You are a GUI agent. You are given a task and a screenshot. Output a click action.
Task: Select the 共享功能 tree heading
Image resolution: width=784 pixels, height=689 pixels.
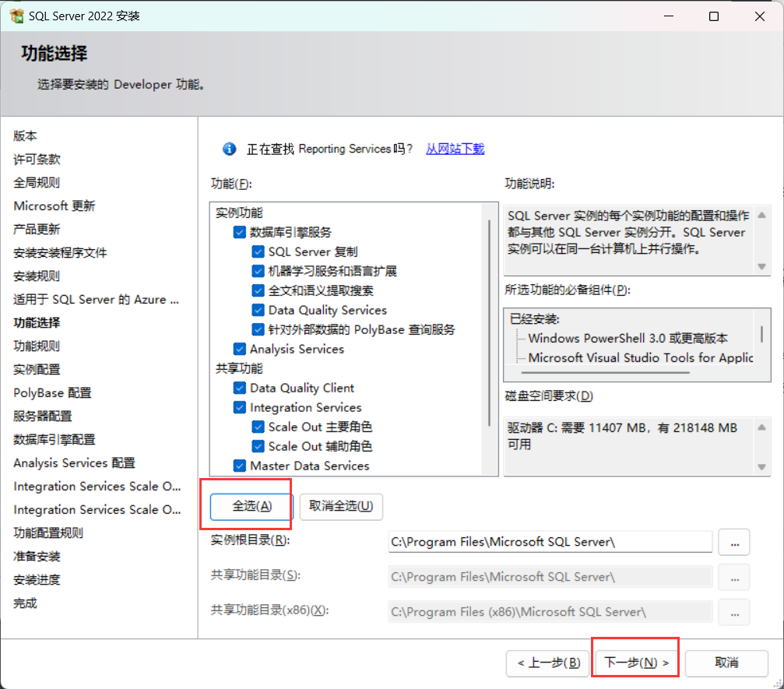[x=239, y=368]
